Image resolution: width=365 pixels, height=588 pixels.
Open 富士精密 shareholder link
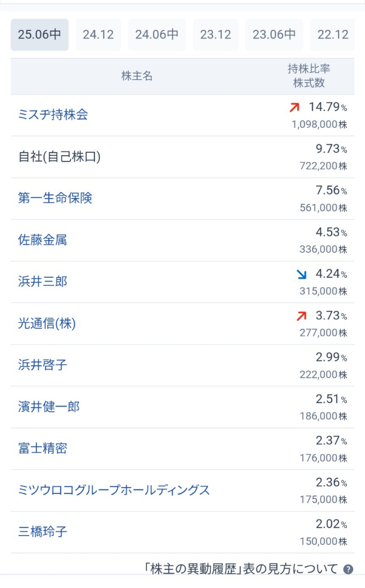point(42,448)
